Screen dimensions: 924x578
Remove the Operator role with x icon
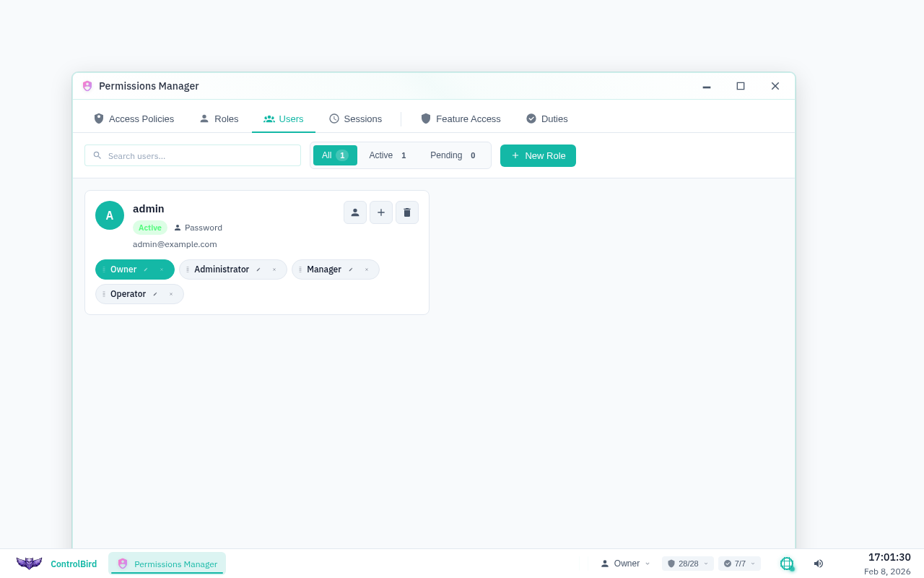[171, 294]
